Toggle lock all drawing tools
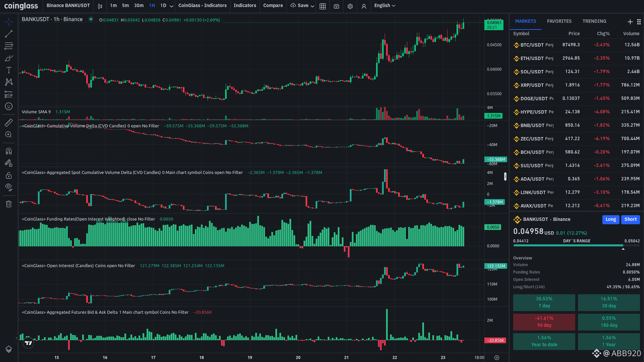This screenshot has height=362, width=644. (x=9, y=176)
